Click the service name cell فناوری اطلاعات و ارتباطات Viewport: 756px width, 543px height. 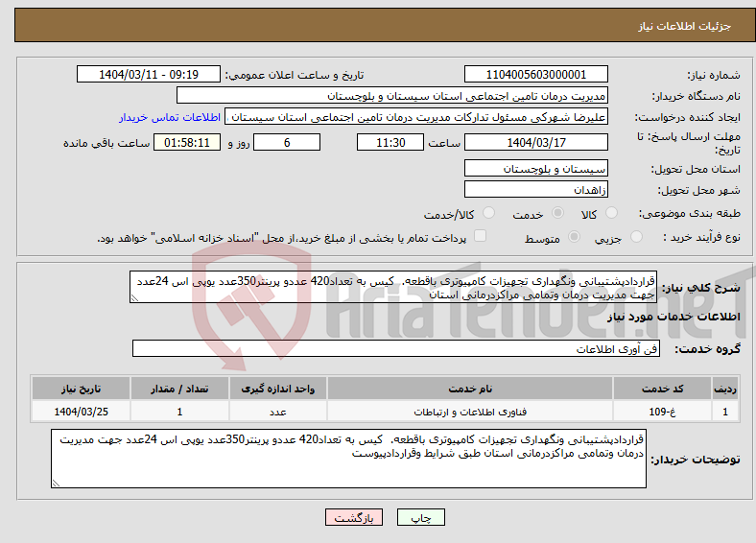click(x=469, y=412)
